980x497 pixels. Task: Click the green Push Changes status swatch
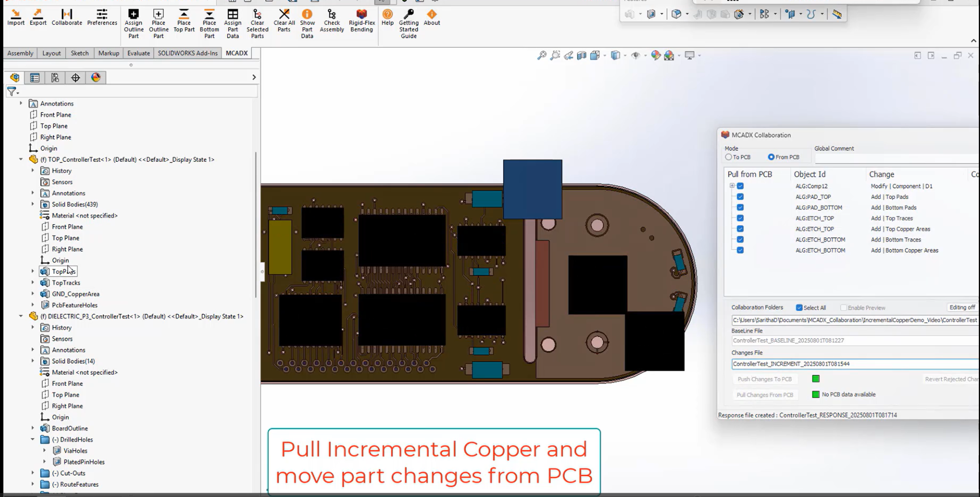816,379
